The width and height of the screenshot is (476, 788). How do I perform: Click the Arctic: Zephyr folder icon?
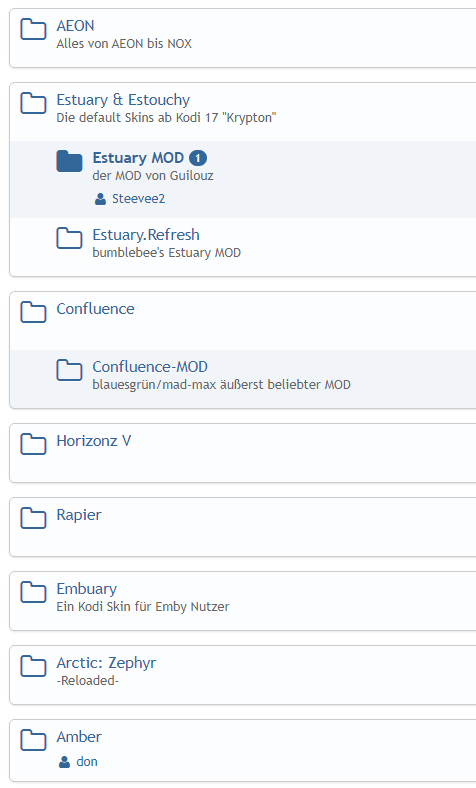(x=33, y=666)
